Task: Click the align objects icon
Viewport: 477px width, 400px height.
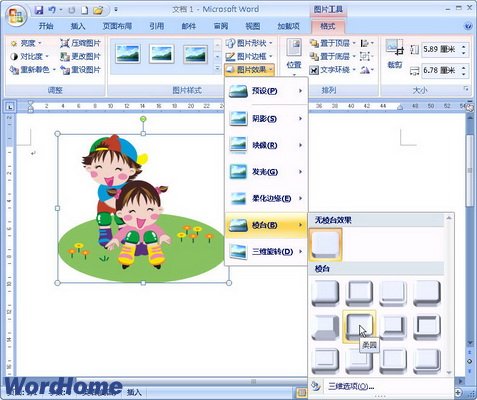Action: click(367, 43)
